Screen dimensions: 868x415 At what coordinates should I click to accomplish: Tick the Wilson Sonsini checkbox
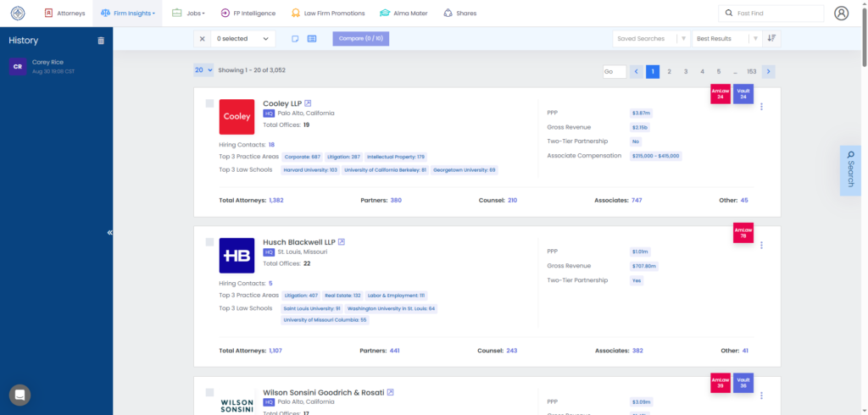209,393
